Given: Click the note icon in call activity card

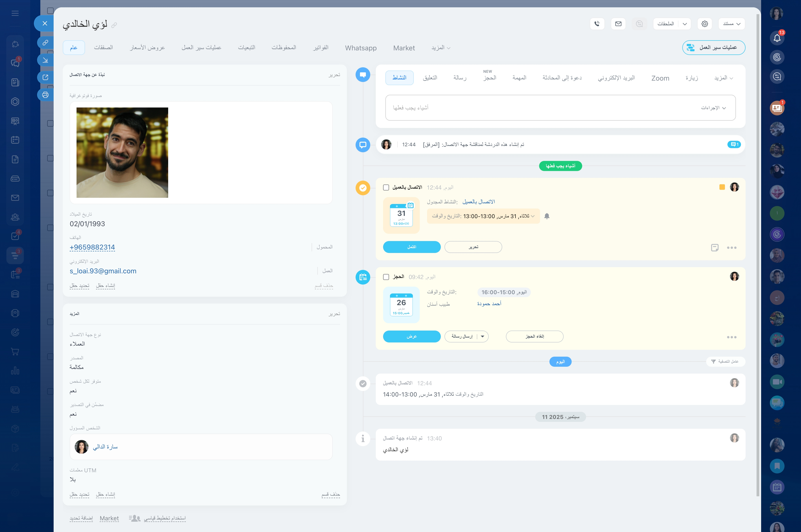Looking at the screenshot, I should coord(714,247).
